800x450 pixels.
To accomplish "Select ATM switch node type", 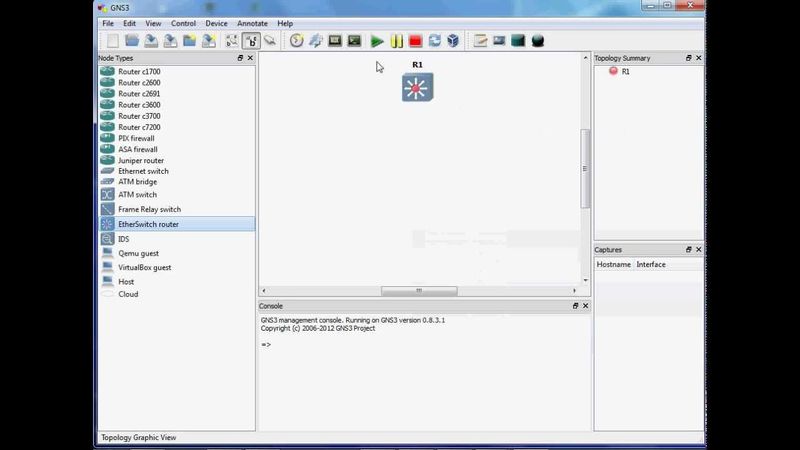I will pyautogui.click(x=177, y=195).
